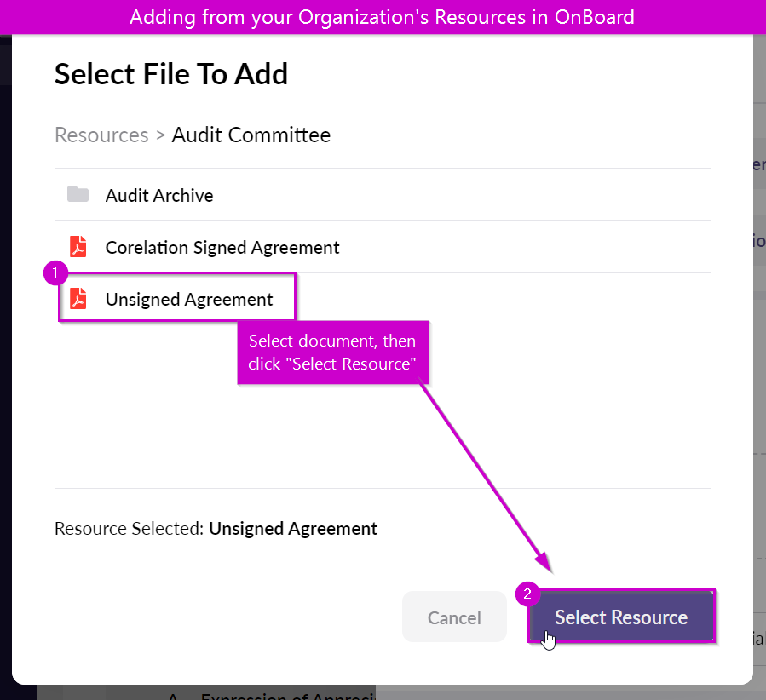Open the Audit Archive folder icon
The image size is (766, 700).
tap(78, 194)
